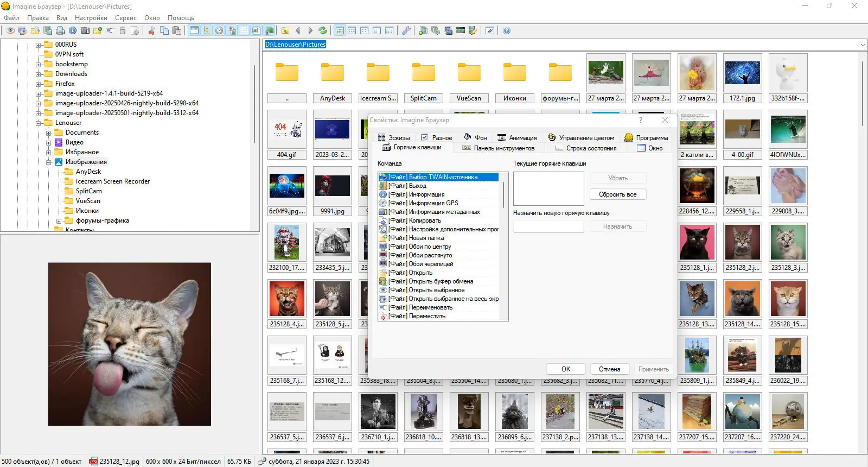Click the rename icon in the toolbar
This screenshot has width=868, height=467.
110,30
